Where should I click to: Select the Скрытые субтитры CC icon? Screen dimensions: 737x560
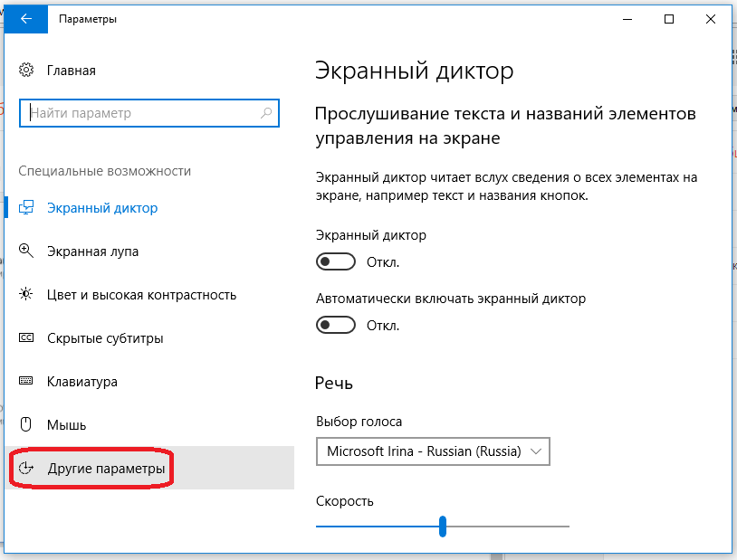(x=26, y=337)
